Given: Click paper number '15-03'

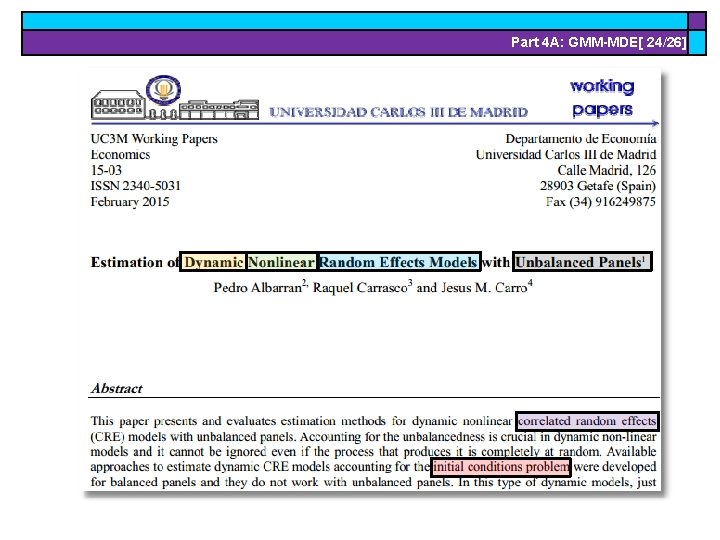Looking at the screenshot, I should pyautogui.click(x=106, y=170).
